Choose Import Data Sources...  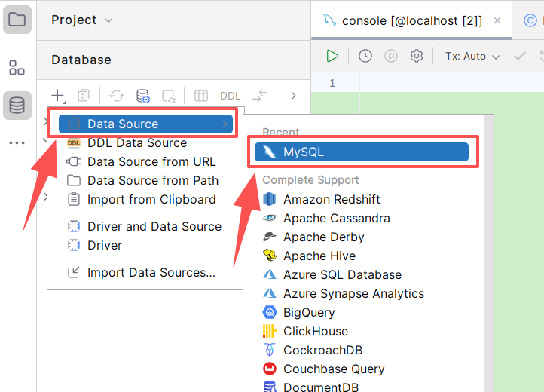(x=145, y=273)
